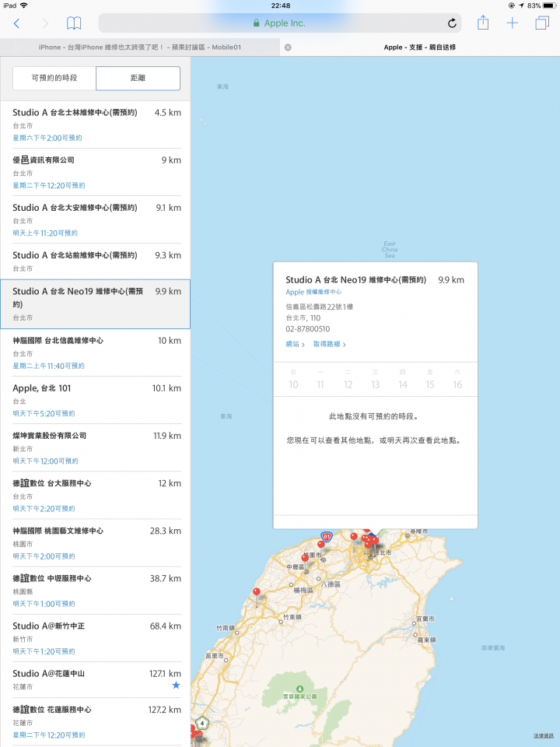
Task: Select 德誼數位 花蓮服務中心 row
Action: coord(95,722)
